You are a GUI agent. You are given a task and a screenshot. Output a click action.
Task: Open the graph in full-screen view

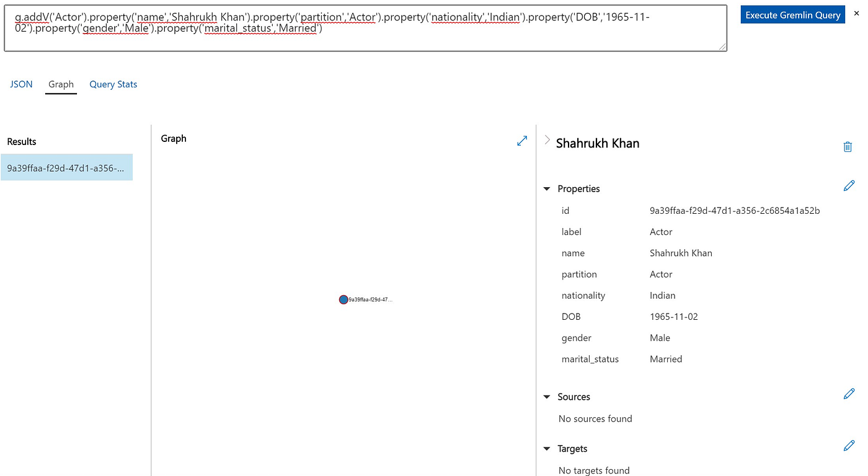click(x=521, y=141)
